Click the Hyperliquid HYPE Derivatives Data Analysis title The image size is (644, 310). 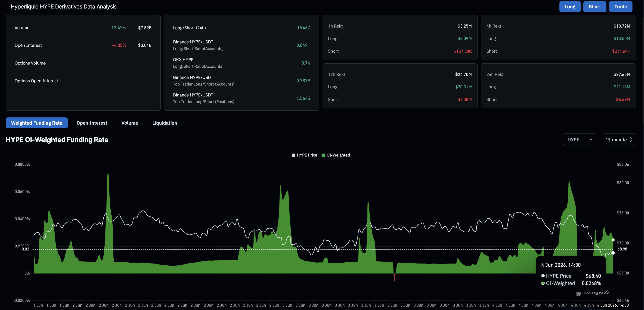pos(63,7)
